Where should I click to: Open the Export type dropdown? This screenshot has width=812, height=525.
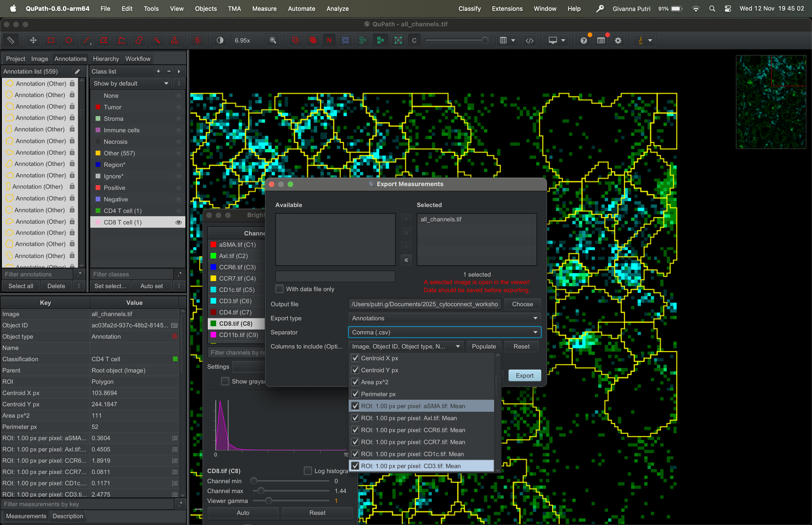[x=444, y=318]
